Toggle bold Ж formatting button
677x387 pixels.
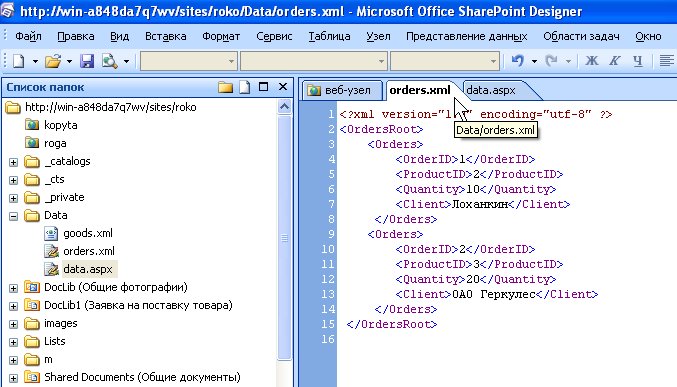click(592, 61)
